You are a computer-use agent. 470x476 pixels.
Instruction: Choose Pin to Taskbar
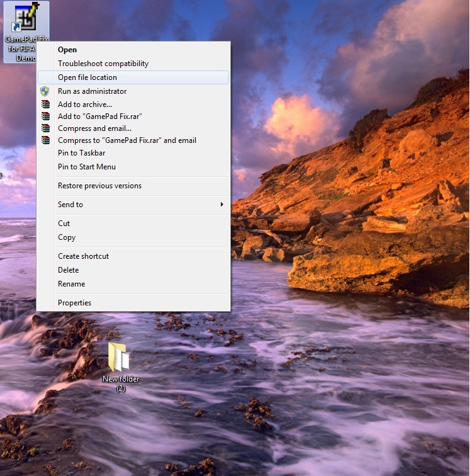click(x=133, y=153)
